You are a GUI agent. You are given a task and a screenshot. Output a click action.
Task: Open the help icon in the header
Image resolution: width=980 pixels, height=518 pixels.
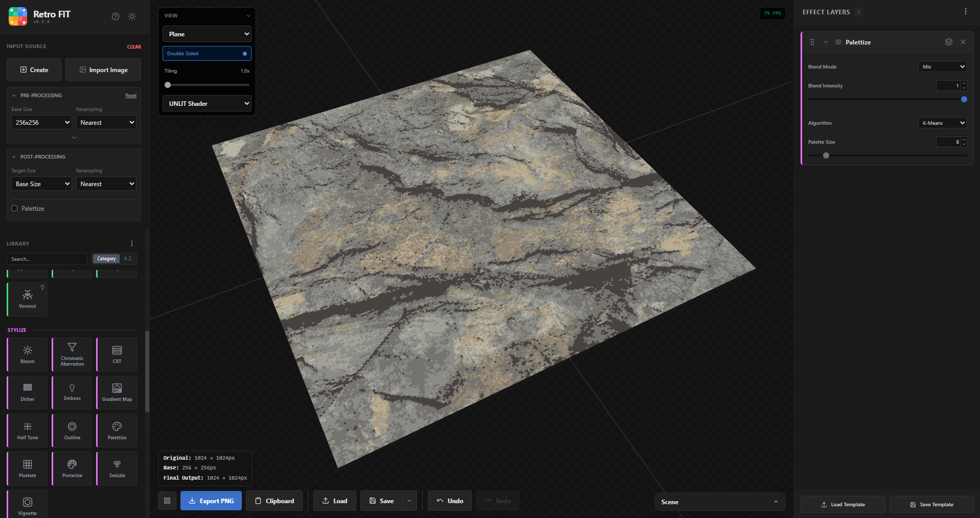(x=116, y=16)
